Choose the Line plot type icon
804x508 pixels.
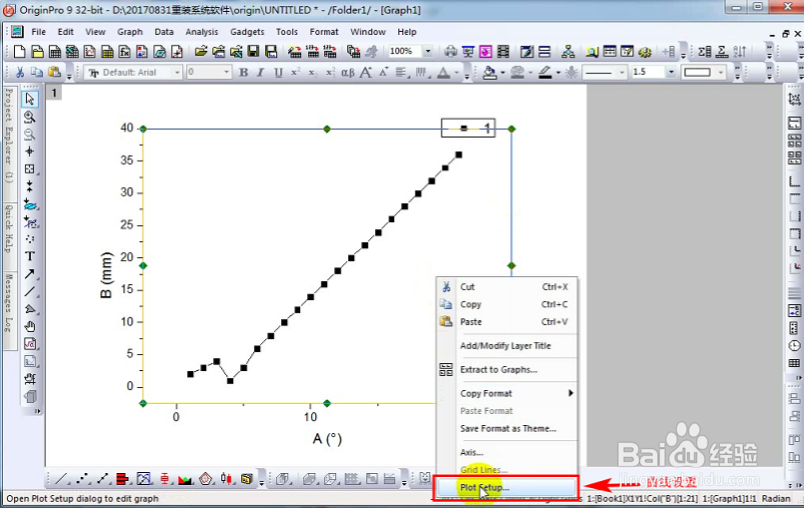[x=61, y=479]
